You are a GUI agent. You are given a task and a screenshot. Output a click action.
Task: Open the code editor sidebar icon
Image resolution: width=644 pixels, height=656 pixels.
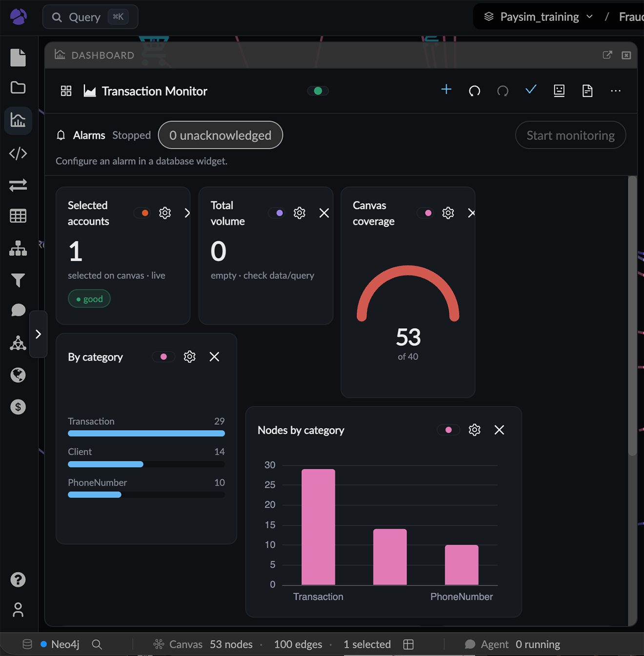click(18, 153)
